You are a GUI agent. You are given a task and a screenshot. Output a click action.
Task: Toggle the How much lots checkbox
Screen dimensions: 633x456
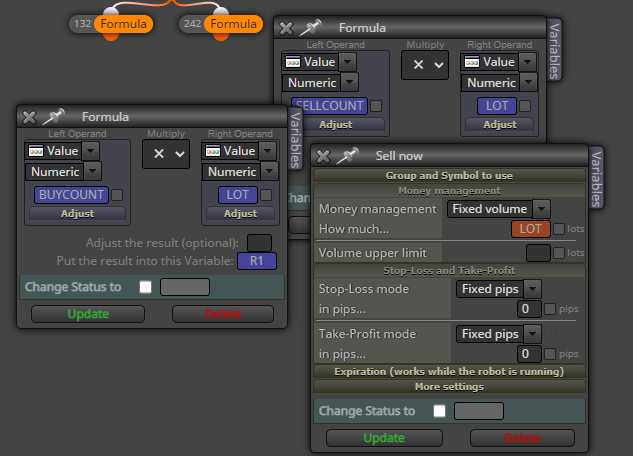(559, 229)
